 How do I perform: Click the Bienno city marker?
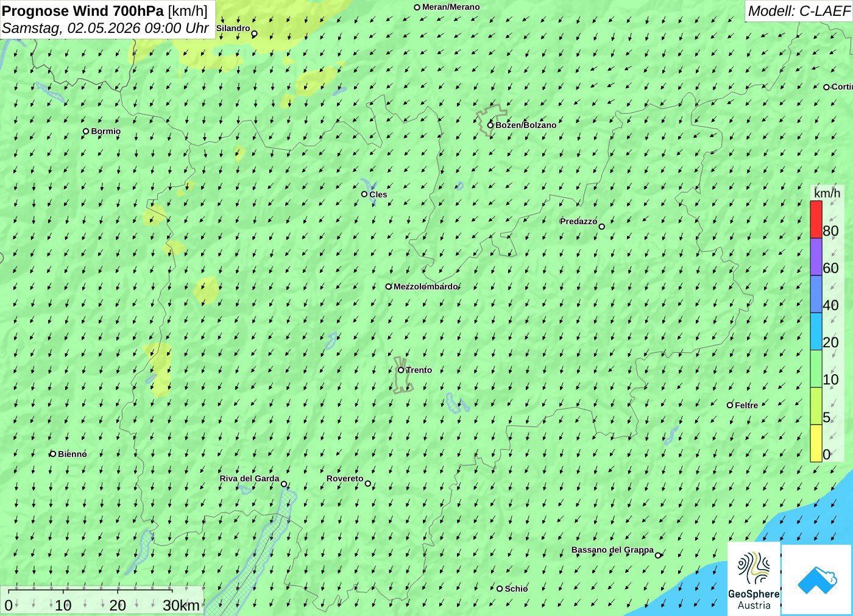[53, 454]
